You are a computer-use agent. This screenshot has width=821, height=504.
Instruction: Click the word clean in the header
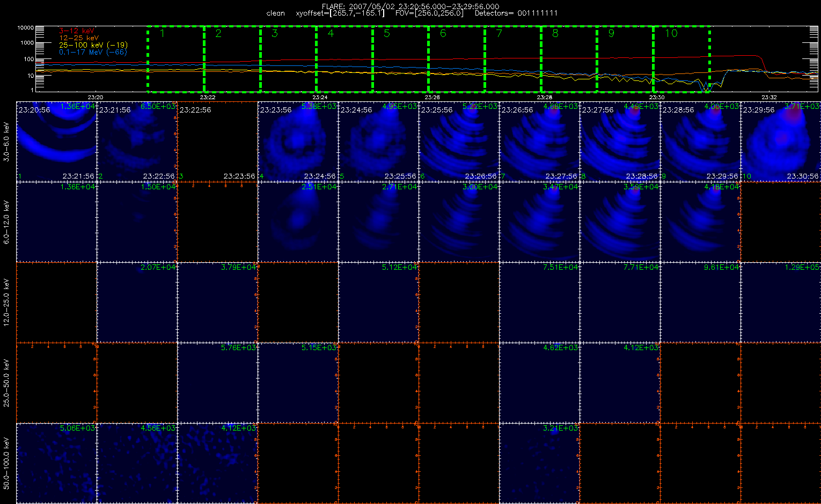(275, 13)
